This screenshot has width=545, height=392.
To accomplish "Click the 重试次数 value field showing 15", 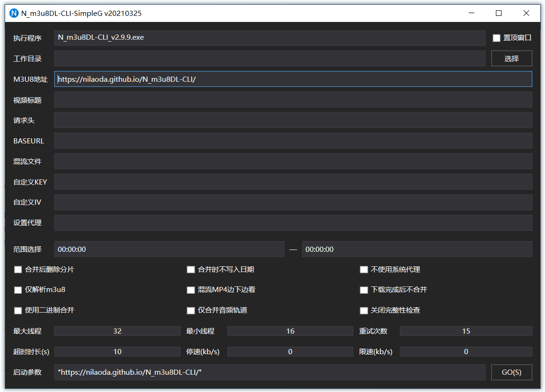I will point(466,331).
